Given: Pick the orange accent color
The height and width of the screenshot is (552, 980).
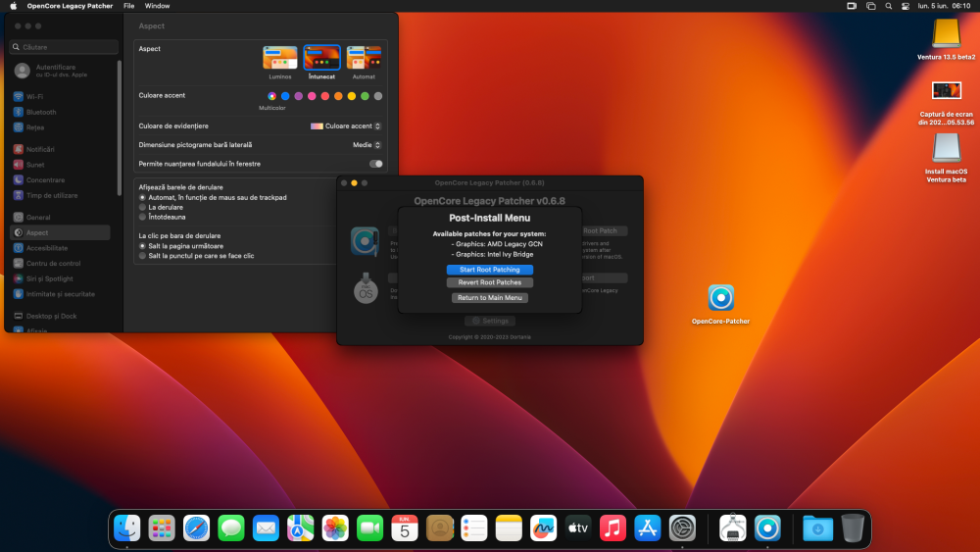Looking at the screenshot, I should coord(338,96).
